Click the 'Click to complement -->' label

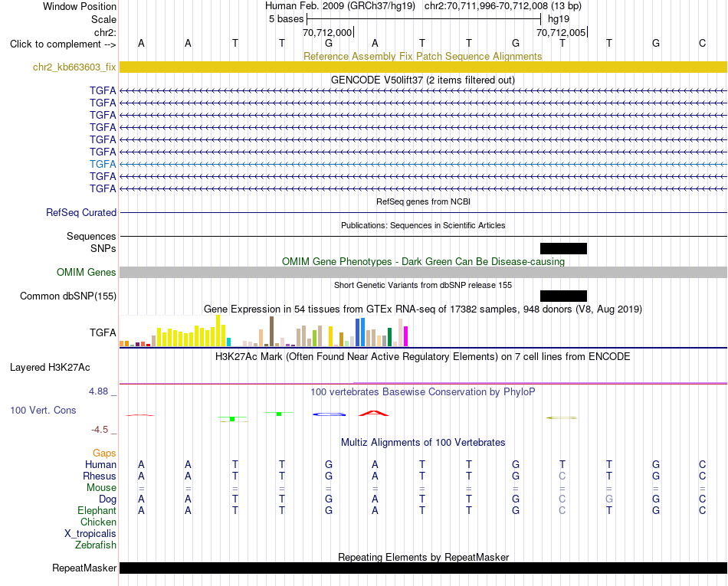(x=63, y=44)
